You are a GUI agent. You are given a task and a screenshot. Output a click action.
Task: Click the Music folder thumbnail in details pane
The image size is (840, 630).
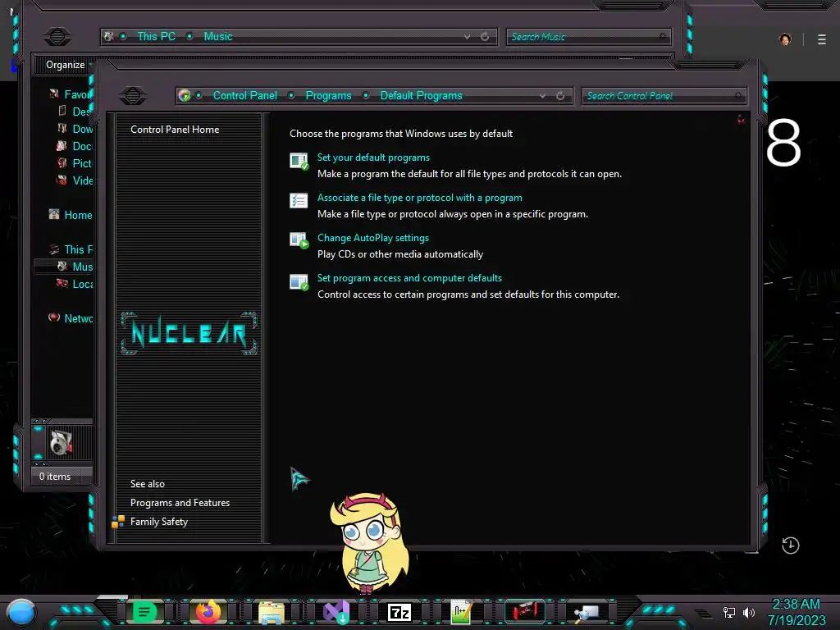pos(61,442)
